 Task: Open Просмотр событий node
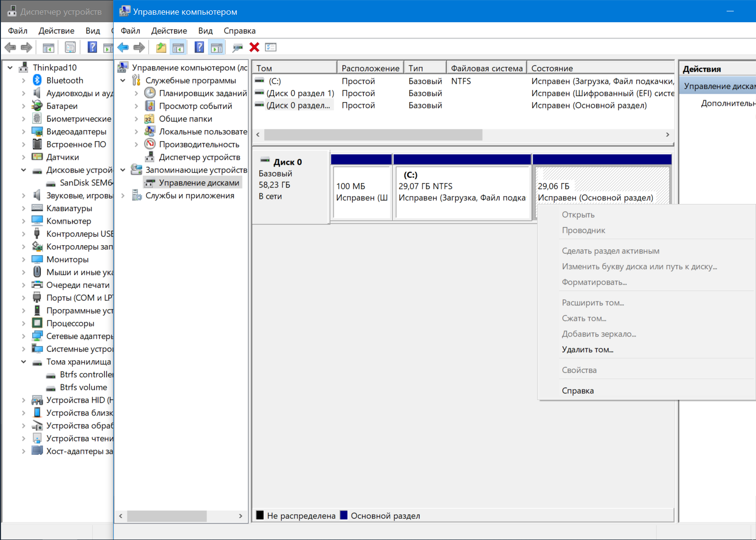(195, 106)
